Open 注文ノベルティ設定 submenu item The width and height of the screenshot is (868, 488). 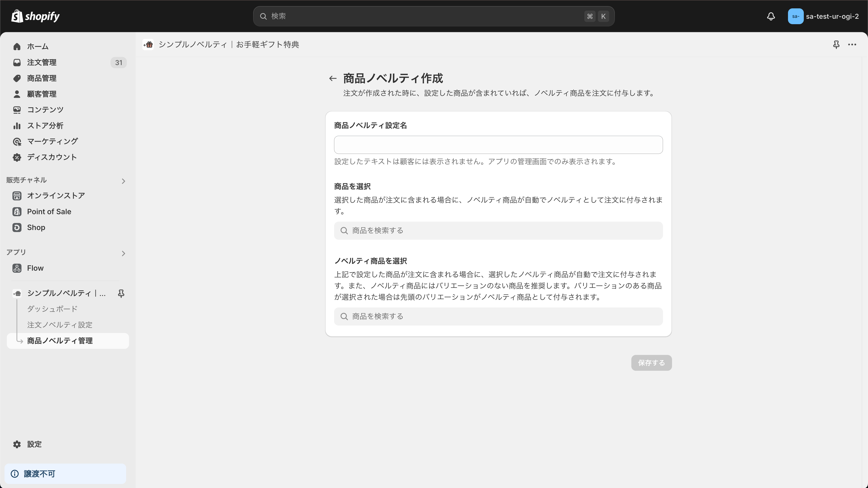coord(60,325)
